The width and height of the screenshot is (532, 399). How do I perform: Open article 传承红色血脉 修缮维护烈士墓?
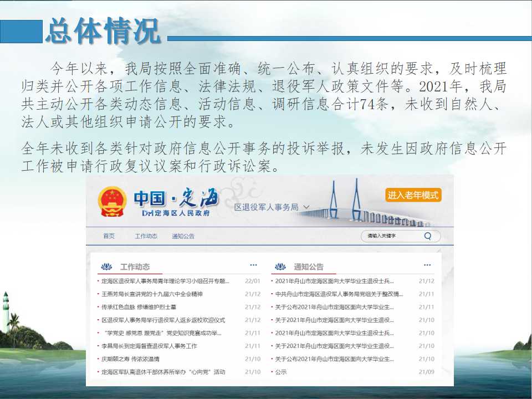pyautogui.click(x=139, y=307)
